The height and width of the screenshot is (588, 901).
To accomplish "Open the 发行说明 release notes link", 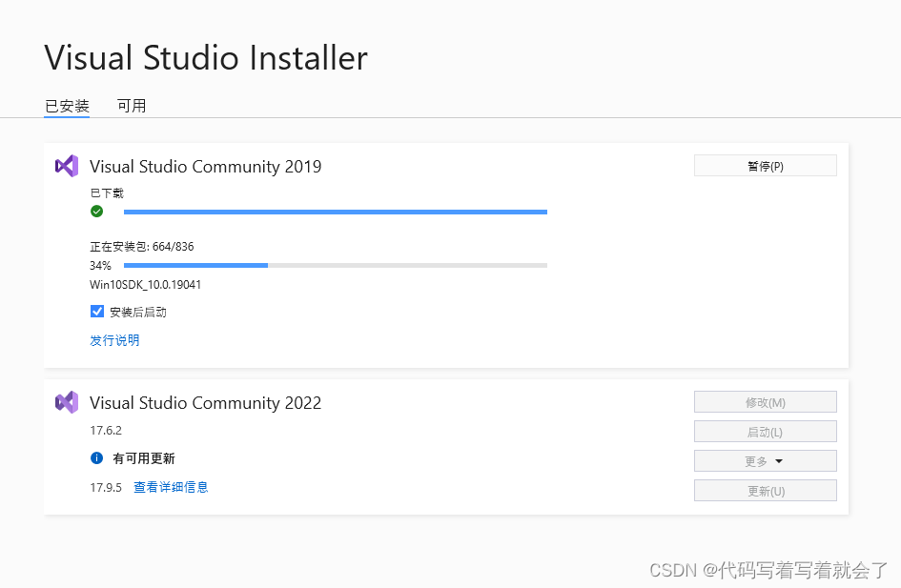I will pos(114,340).
